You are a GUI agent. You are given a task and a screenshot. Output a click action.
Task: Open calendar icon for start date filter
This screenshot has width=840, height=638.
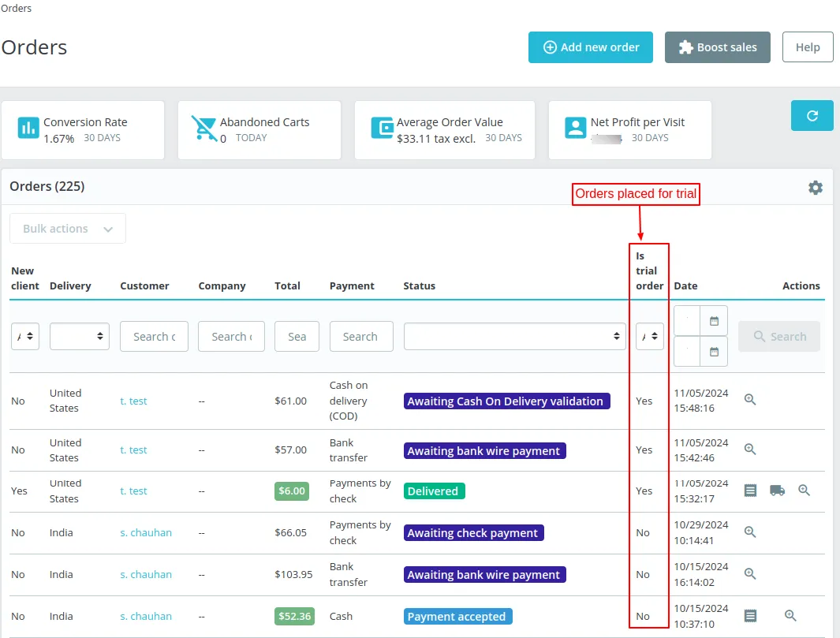pyautogui.click(x=714, y=321)
